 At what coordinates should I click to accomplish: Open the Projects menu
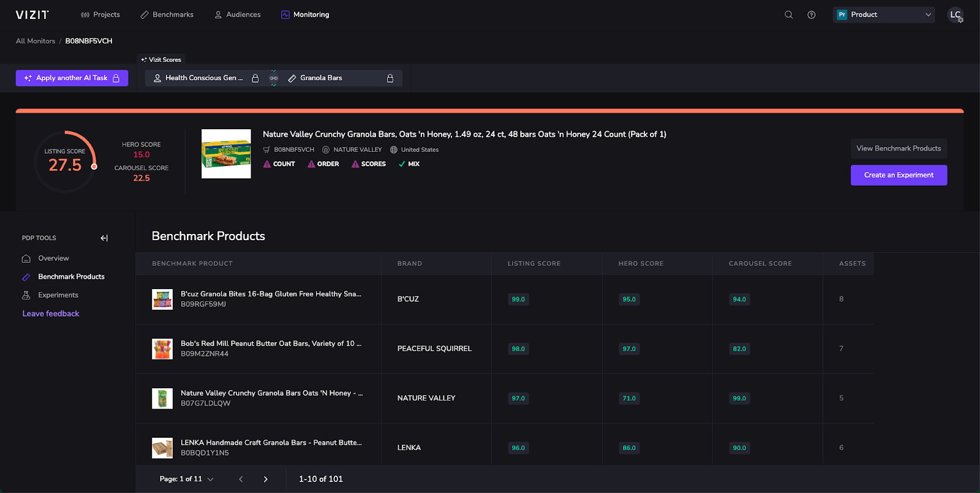pos(100,15)
